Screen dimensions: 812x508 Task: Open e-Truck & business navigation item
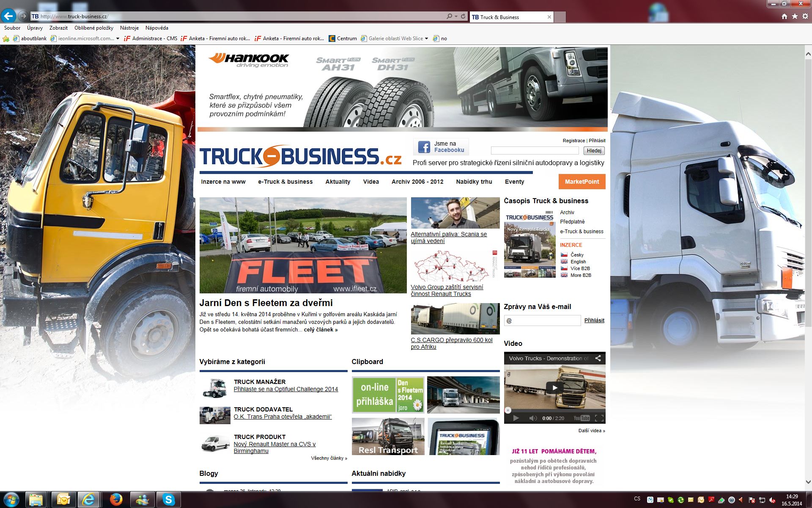(285, 182)
